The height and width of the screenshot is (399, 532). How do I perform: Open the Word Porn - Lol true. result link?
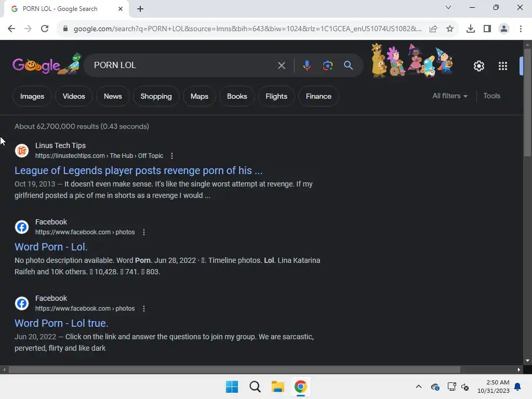click(61, 323)
